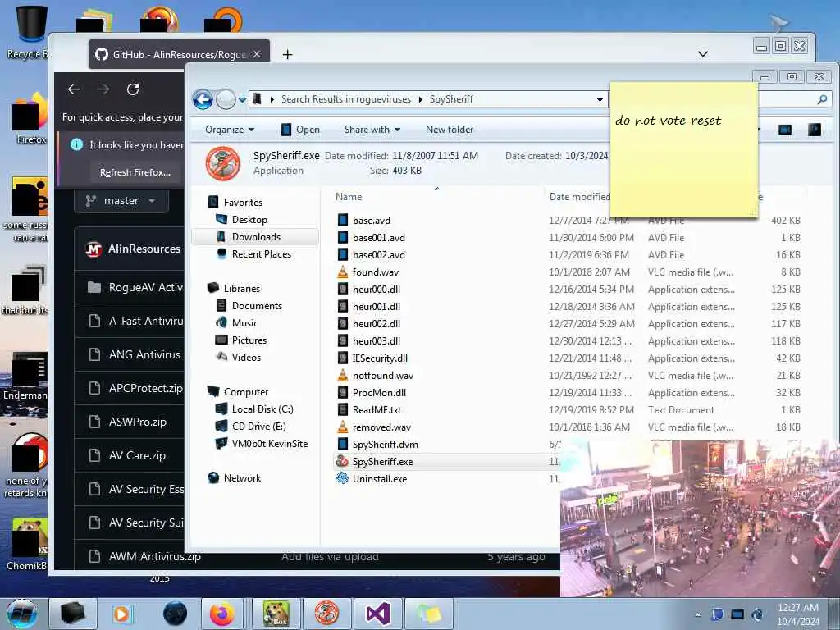Image resolution: width=840 pixels, height=630 pixels.
Task: Sort by Date modified column header
Action: tap(580, 197)
